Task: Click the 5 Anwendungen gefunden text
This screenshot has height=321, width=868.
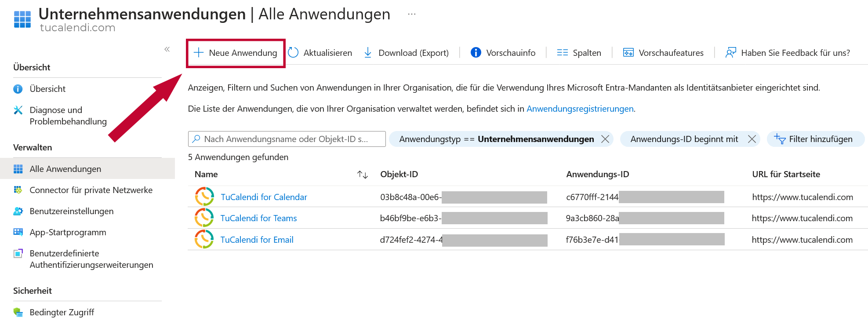Action: [238, 157]
